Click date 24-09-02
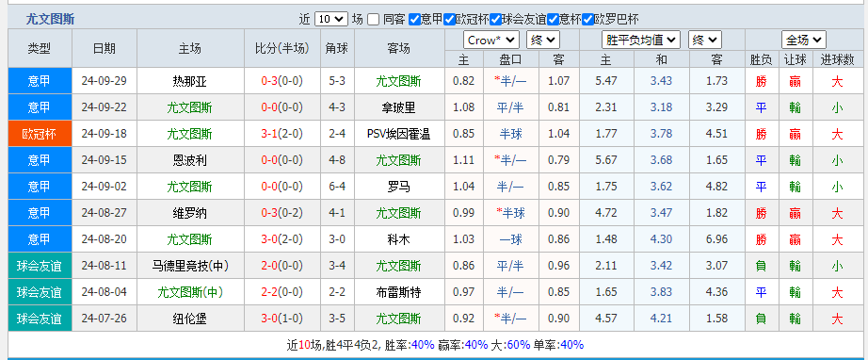Screen dimensions: 868x360 [104, 187]
